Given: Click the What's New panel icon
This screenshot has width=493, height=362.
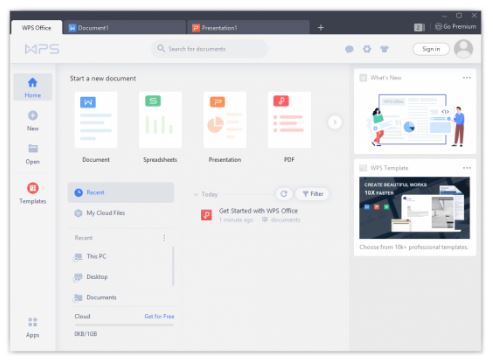Looking at the screenshot, I should click(x=363, y=78).
